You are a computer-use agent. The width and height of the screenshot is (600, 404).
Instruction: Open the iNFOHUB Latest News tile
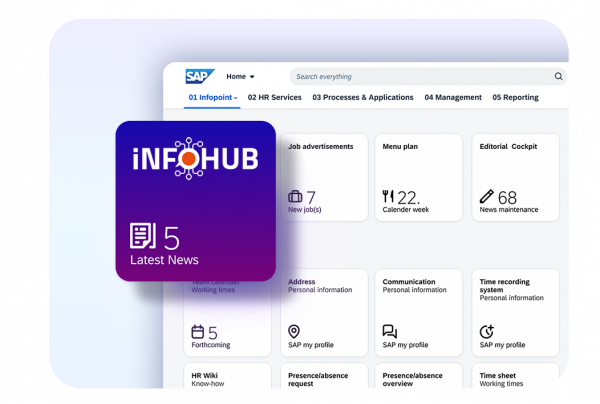click(196, 201)
